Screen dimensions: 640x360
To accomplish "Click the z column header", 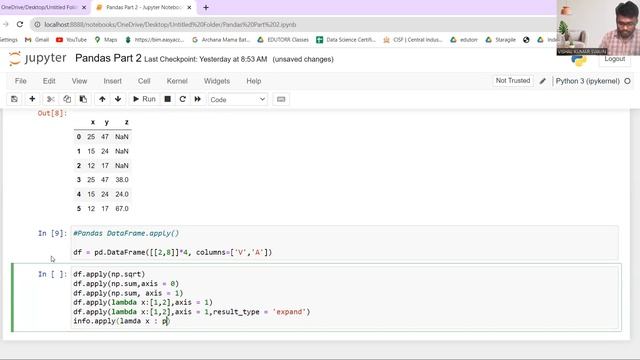I will pos(127,122).
